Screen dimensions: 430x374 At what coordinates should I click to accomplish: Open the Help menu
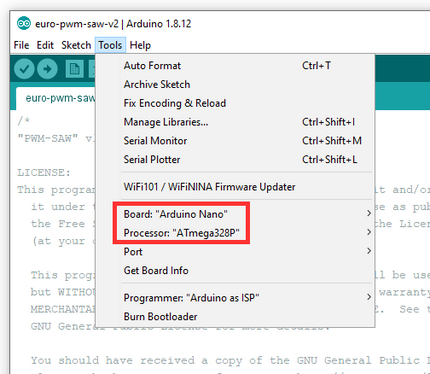pos(140,45)
